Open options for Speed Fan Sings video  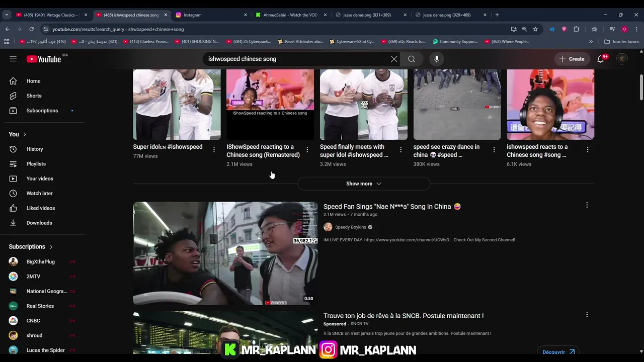587,205
